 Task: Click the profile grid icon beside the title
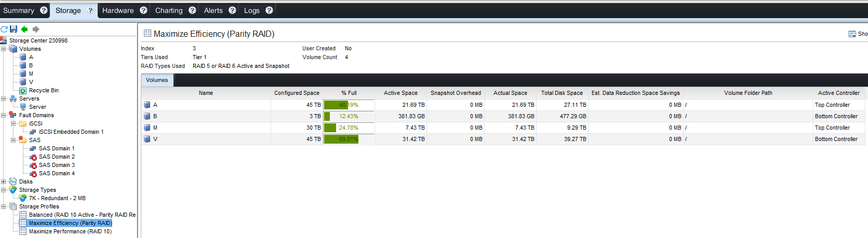(x=148, y=33)
